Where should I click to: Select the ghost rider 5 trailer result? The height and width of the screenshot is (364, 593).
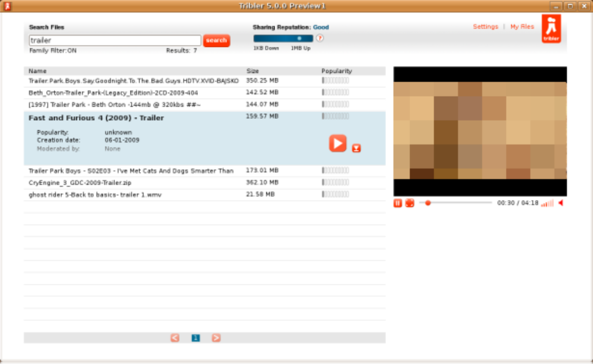tap(204, 195)
